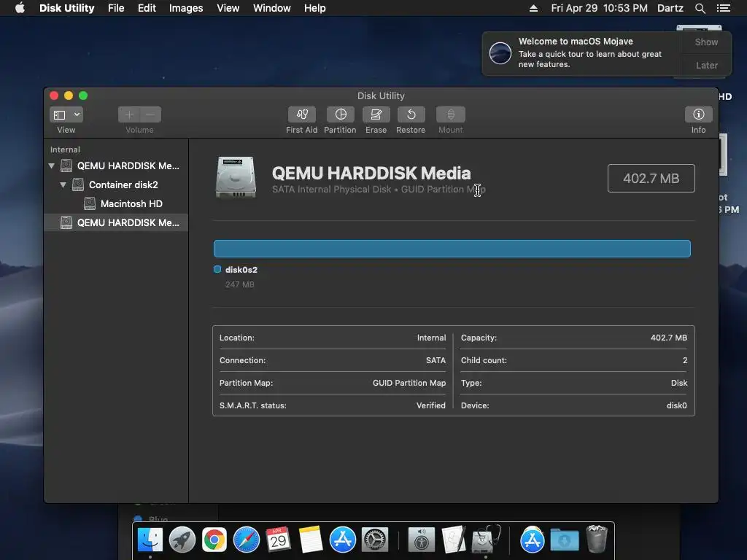Viewport: 747px width, 560px height.
Task: Open Calendar from the Dock
Action: point(278,540)
